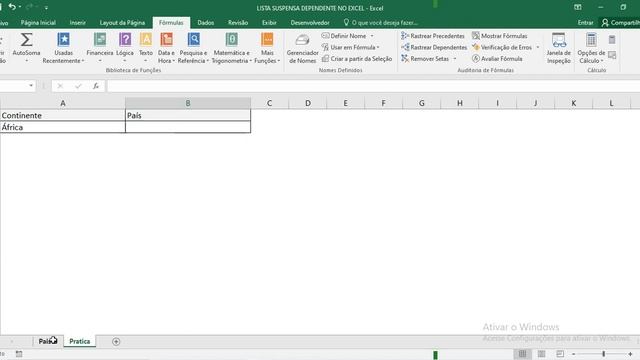
Task: Click zoom out minus button
Action: click(x=573, y=354)
